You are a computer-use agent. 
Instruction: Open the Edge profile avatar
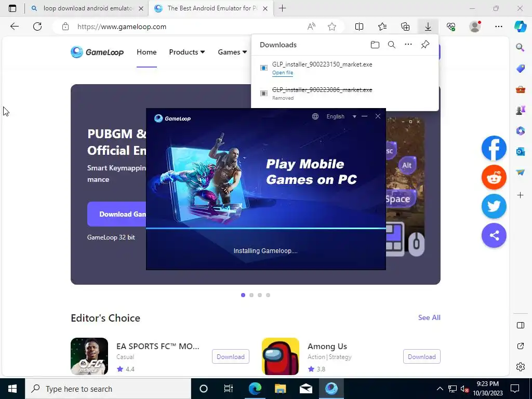475,26
